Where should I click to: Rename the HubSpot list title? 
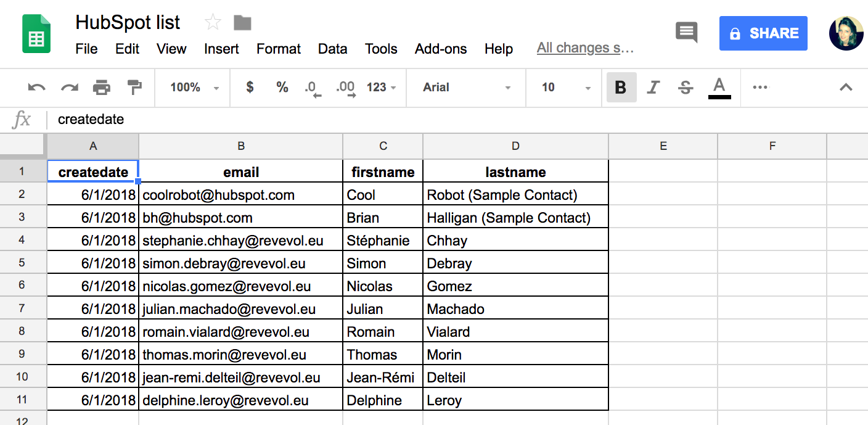128,23
